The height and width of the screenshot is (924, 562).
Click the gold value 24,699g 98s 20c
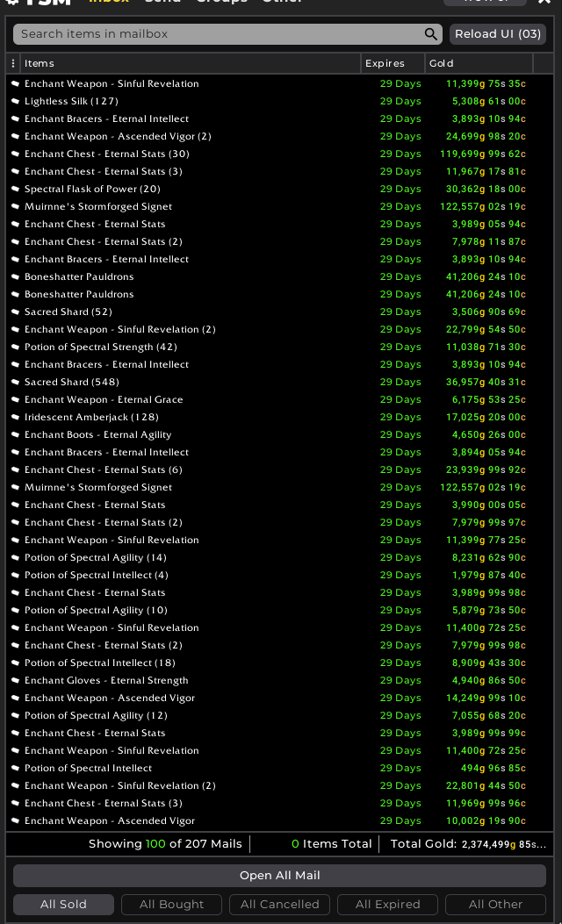(486, 136)
